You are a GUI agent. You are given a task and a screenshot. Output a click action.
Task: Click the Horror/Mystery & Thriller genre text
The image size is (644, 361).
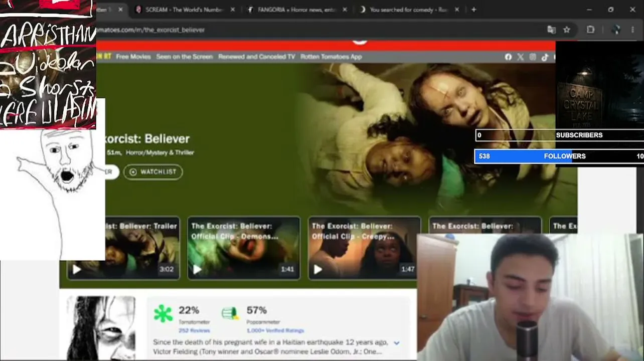(x=160, y=152)
